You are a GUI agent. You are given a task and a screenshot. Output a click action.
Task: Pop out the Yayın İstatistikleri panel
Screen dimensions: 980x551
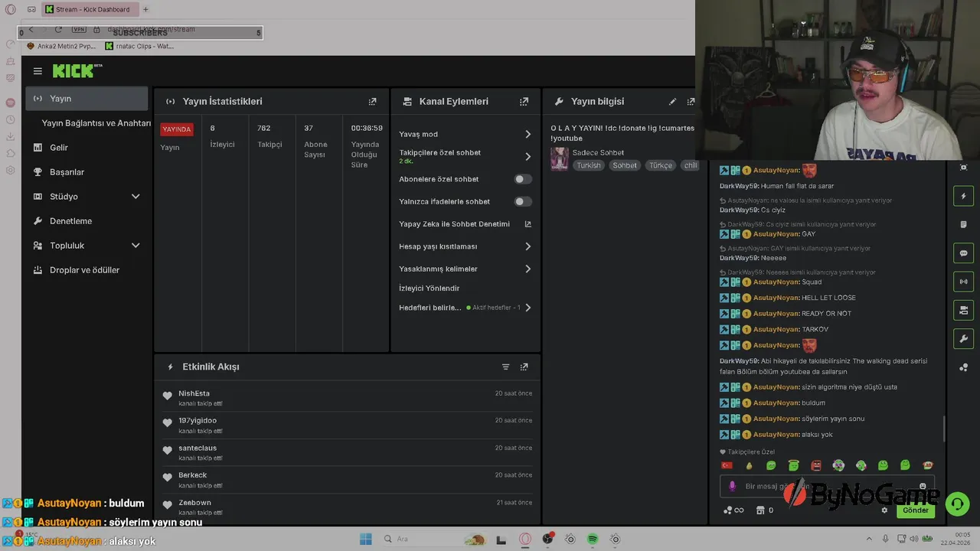(x=373, y=101)
